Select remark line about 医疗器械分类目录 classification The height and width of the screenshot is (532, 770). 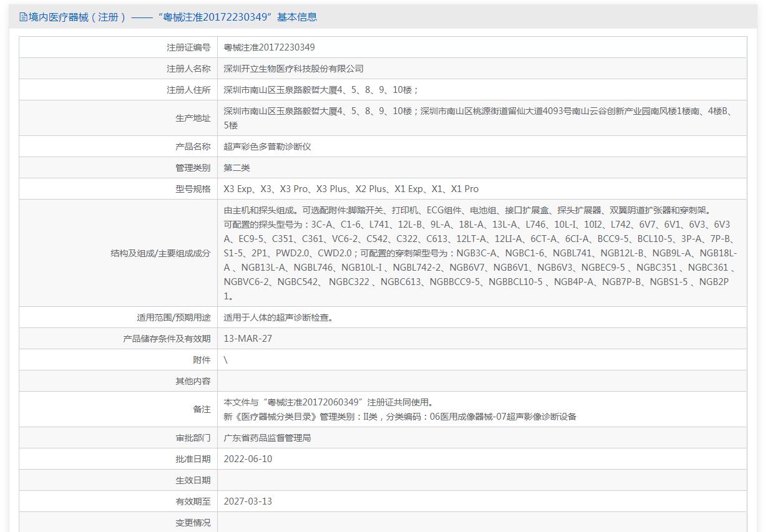tap(399, 417)
